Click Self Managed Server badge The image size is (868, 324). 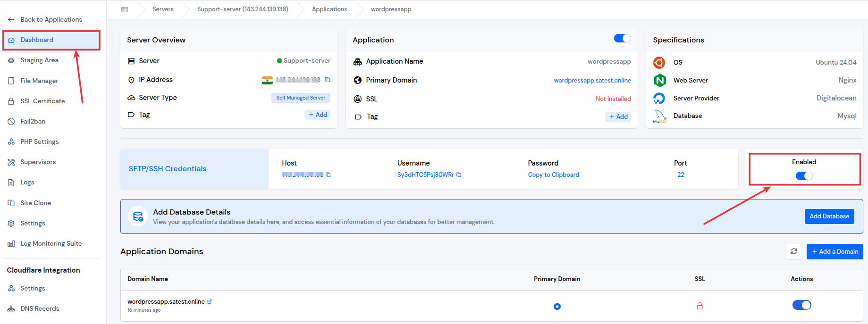coord(301,98)
